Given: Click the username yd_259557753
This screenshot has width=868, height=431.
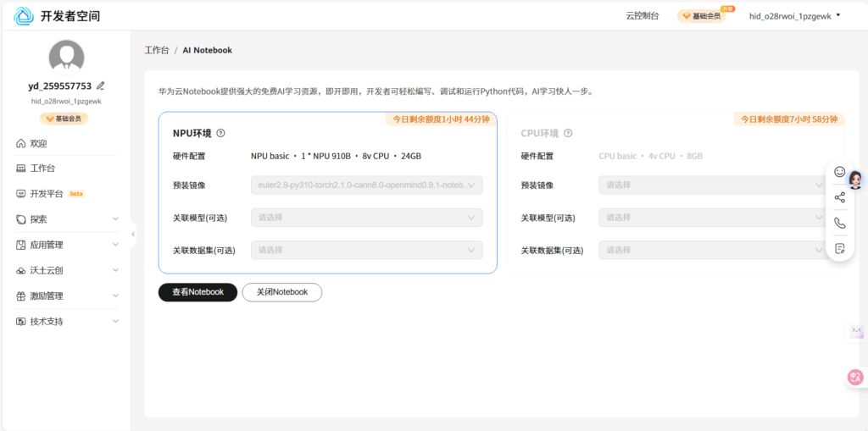Looking at the screenshot, I should (60, 86).
